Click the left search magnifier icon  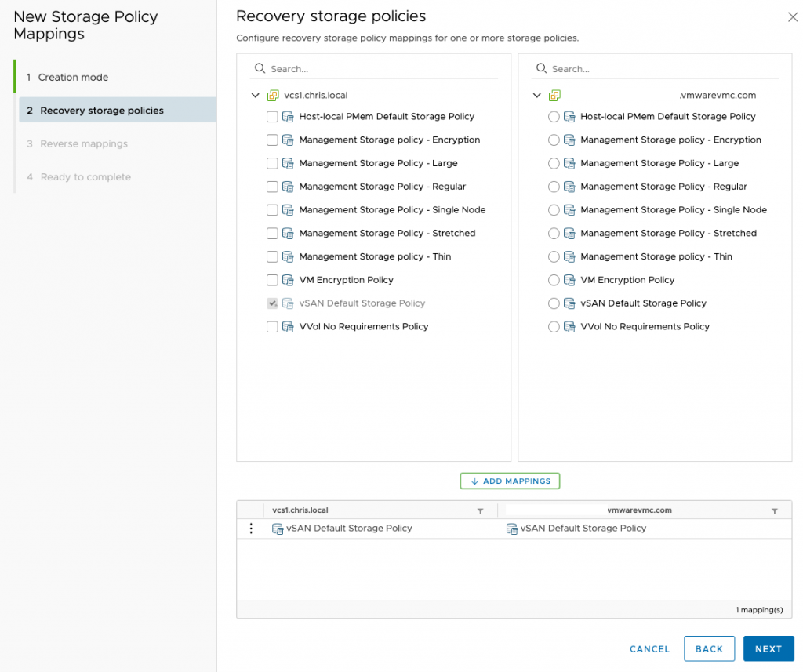[260, 68]
